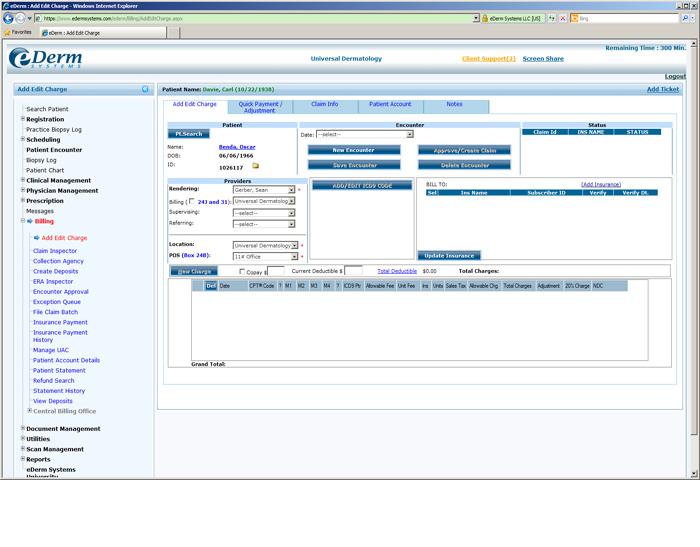Open the Add Insurance link
700x547 pixels.
[601, 184]
